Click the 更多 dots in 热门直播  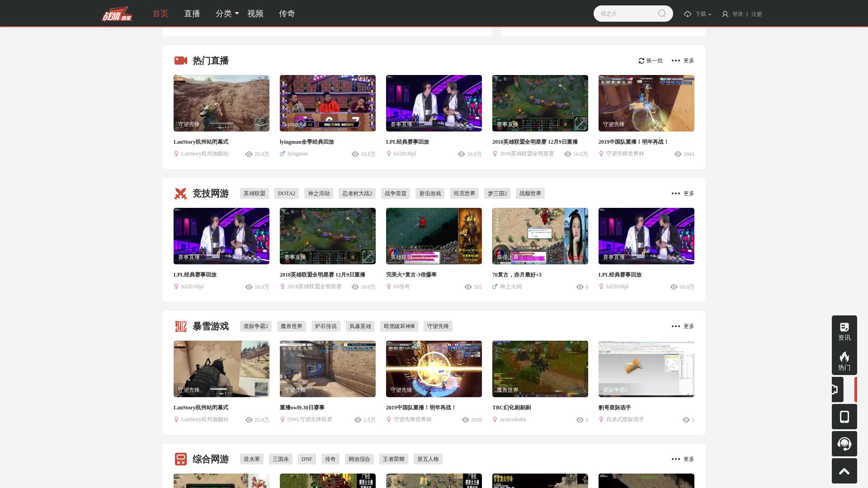point(676,61)
